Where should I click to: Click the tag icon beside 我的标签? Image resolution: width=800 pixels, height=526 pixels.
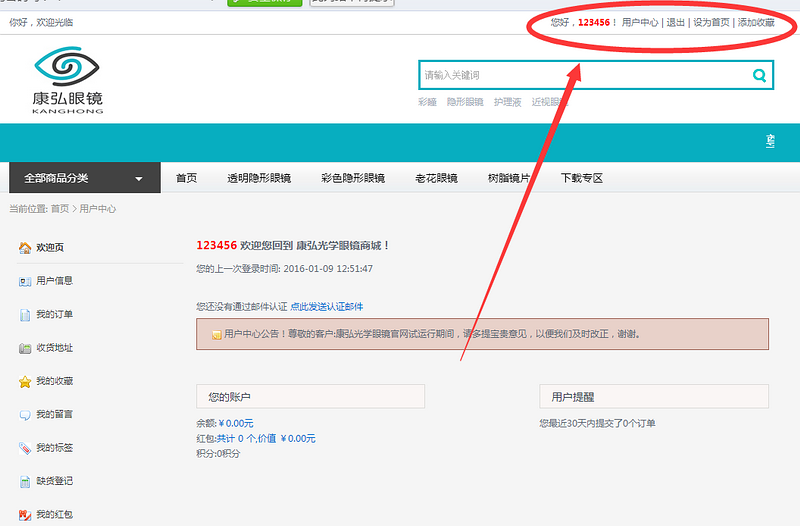(25, 449)
